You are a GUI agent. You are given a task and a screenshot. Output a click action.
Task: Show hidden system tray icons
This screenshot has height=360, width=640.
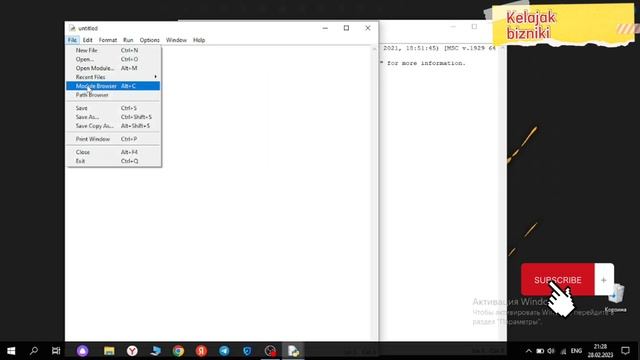[529, 351]
